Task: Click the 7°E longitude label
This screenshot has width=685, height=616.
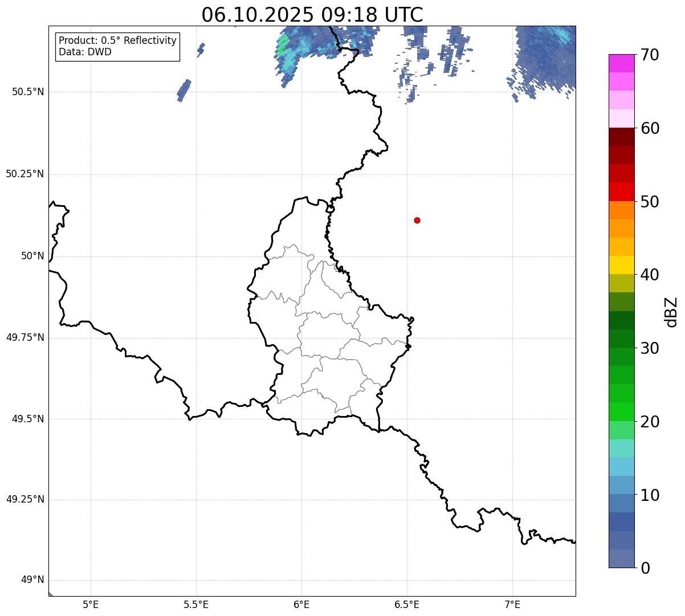Action: click(x=512, y=605)
